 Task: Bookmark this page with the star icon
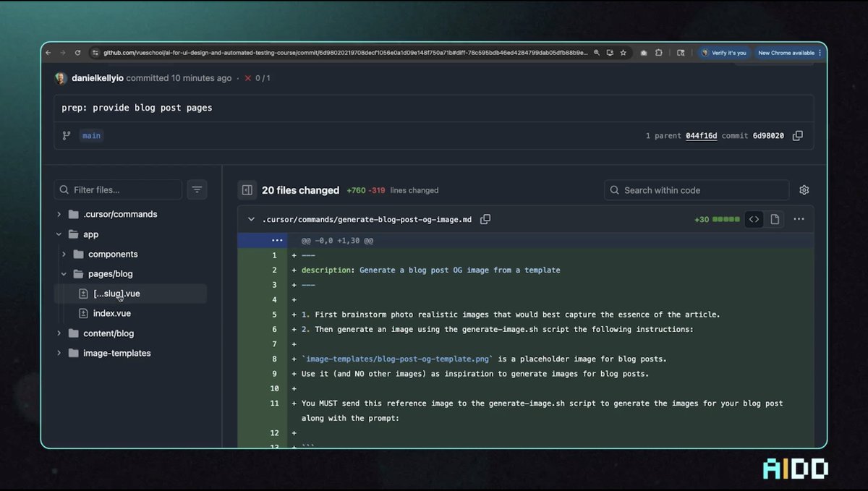(x=623, y=53)
